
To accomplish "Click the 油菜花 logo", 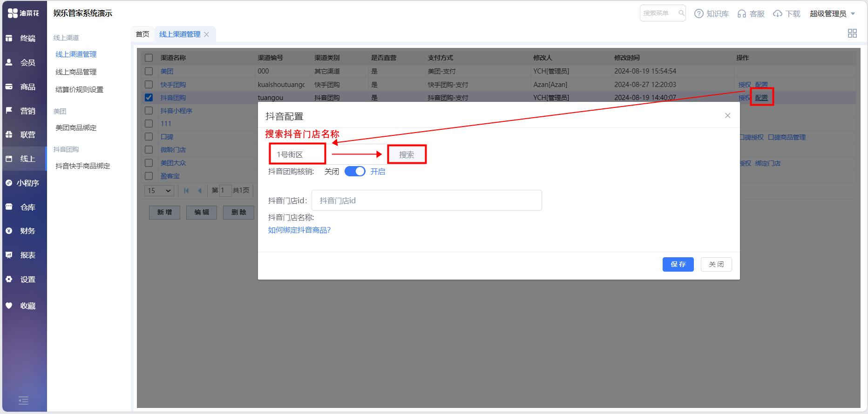I will coord(23,13).
